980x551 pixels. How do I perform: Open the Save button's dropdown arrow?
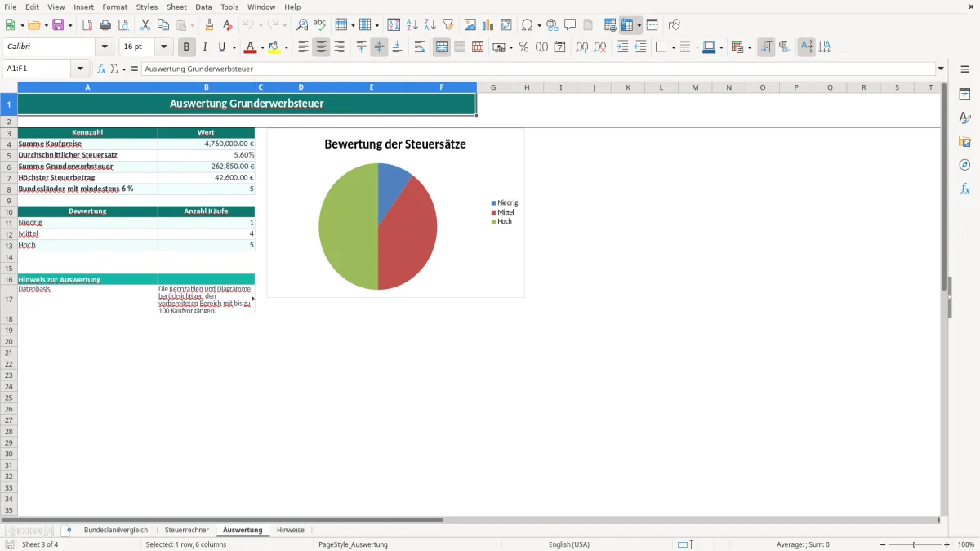[70, 25]
